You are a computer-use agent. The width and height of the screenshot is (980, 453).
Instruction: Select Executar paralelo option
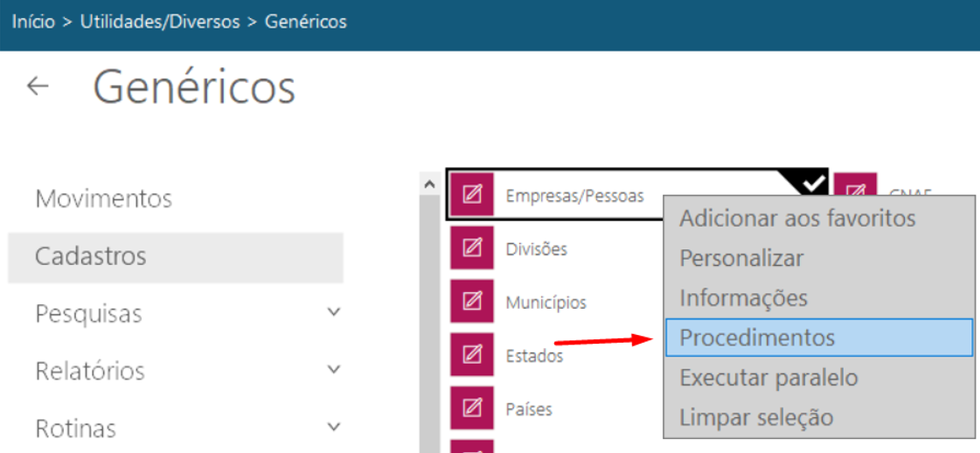click(x=768, y=378)
